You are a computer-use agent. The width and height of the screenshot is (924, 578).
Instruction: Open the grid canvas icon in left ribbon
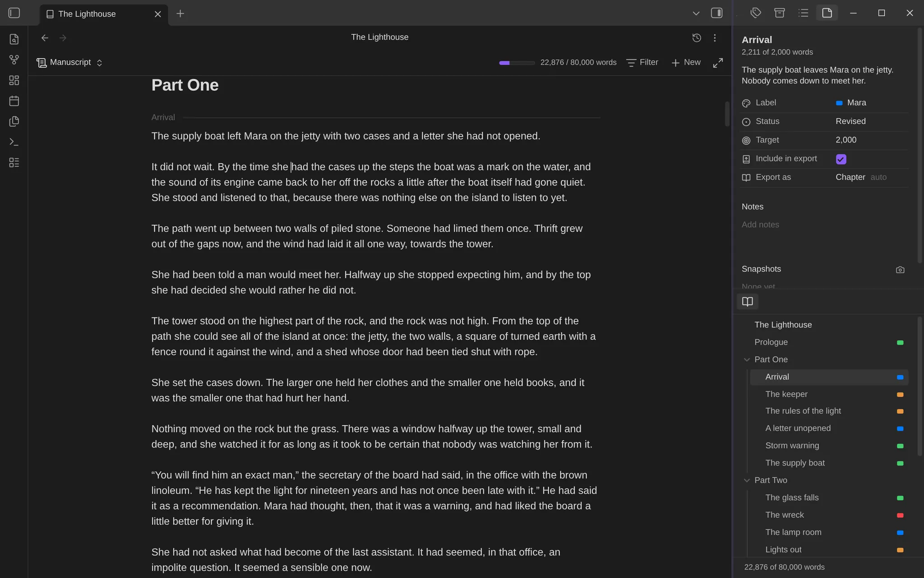coord(14,80)
